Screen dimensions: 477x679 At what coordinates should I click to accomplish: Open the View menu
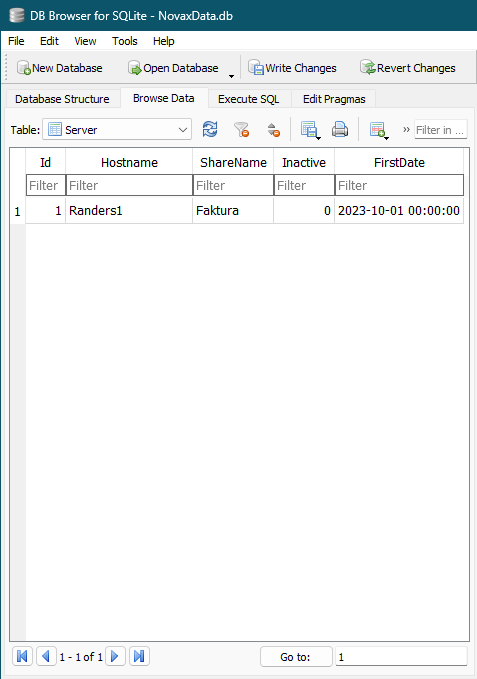pos(85,41)
